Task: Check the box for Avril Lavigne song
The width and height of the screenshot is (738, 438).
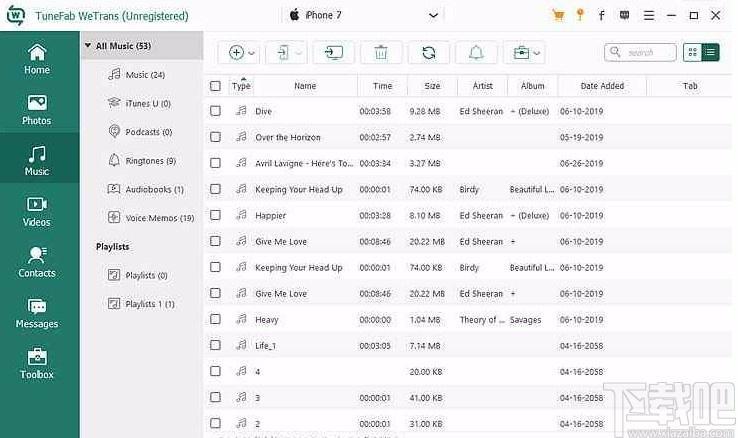Action: click(215, 163)
